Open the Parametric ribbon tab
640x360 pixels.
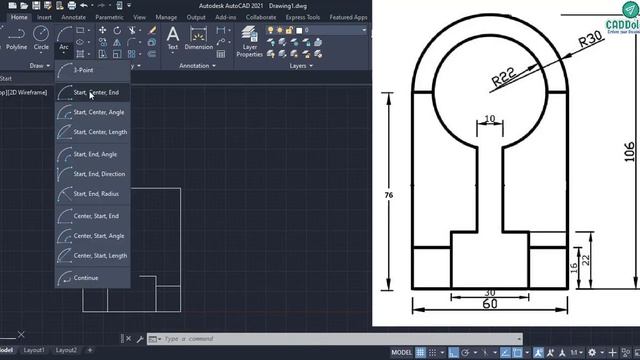(x=109, y=17)
